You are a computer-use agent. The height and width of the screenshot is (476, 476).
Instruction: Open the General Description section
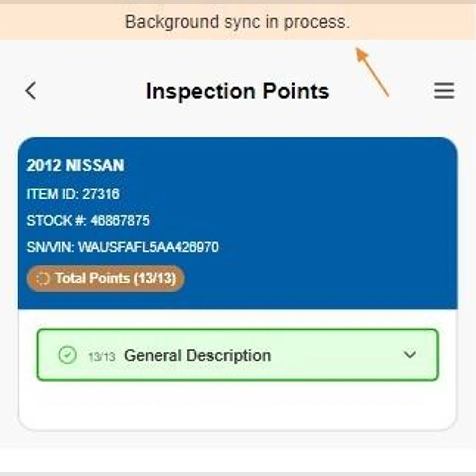(238, 355)
